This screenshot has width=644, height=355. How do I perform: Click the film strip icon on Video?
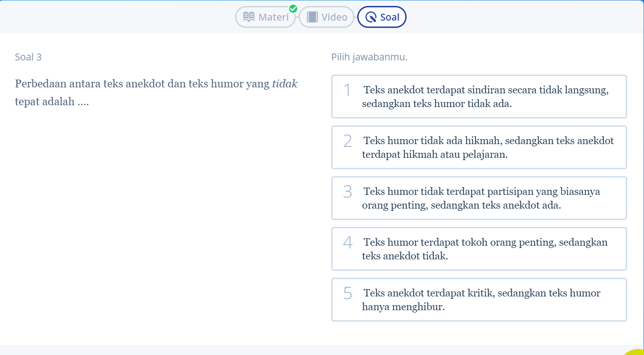(312, 17)
